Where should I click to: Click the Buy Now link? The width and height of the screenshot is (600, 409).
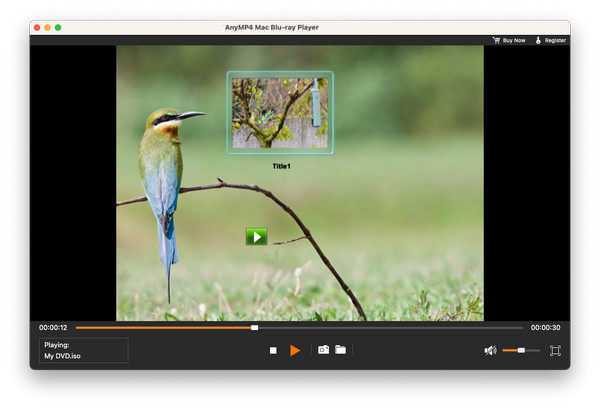point(514,40)
